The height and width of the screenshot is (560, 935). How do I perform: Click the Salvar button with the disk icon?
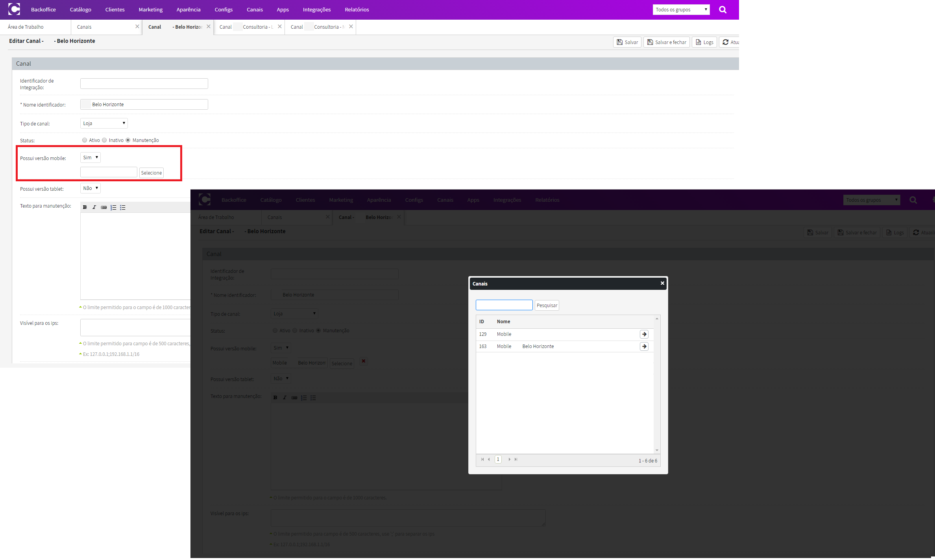627,42
